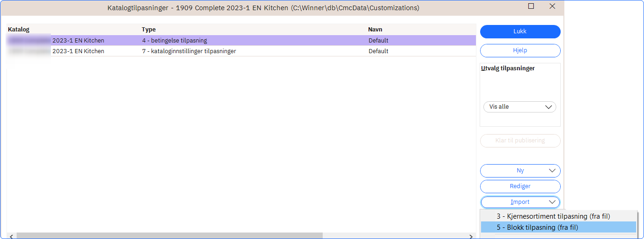Click the Navn column header
The height and width of the screenshot is (239, 644).
click(x=375, y=30)
